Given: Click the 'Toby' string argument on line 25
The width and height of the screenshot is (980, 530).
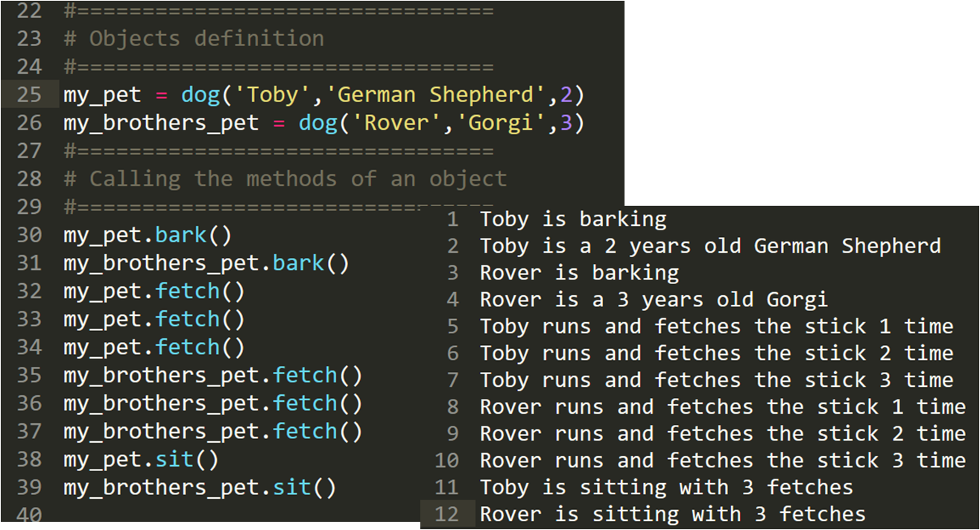Looking at the screenshot, I should pos(275,95).
